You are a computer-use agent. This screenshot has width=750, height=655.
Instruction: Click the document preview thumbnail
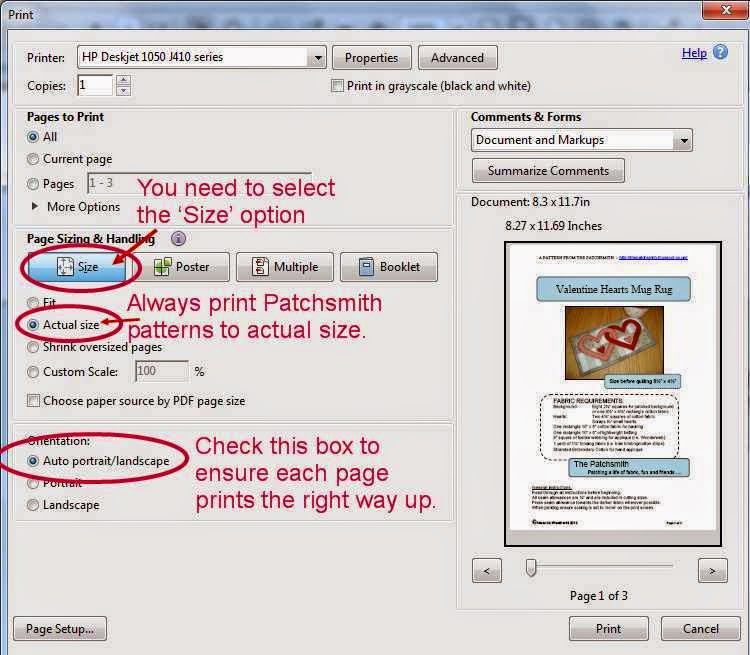pyautogui.click(x=613, y=394)
